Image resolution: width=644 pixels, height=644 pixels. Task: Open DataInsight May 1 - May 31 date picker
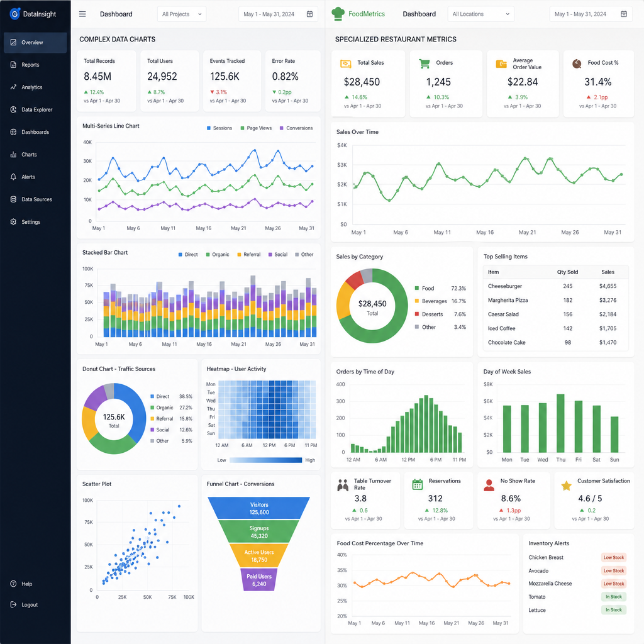[277, 14]
